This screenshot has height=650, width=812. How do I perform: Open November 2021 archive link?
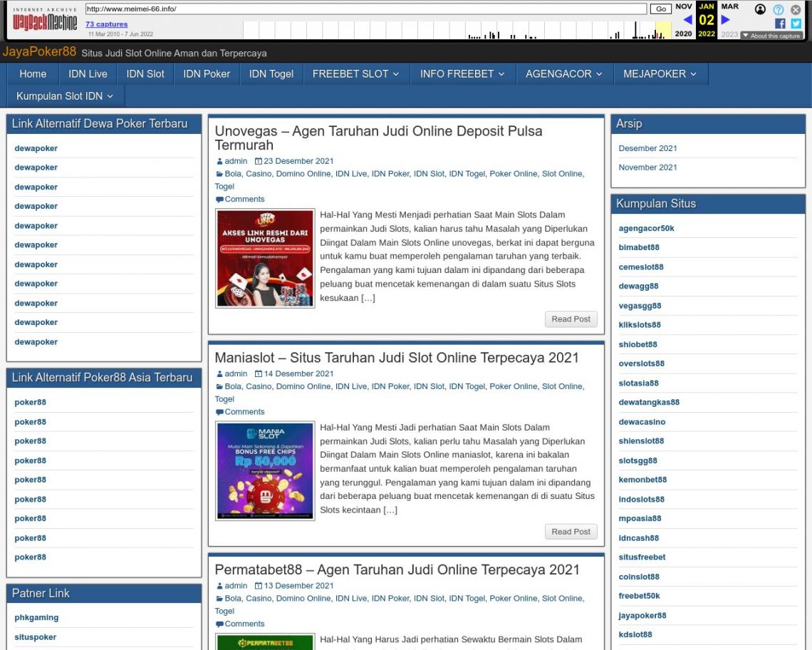pyautogui.click(x=648, y=167)
